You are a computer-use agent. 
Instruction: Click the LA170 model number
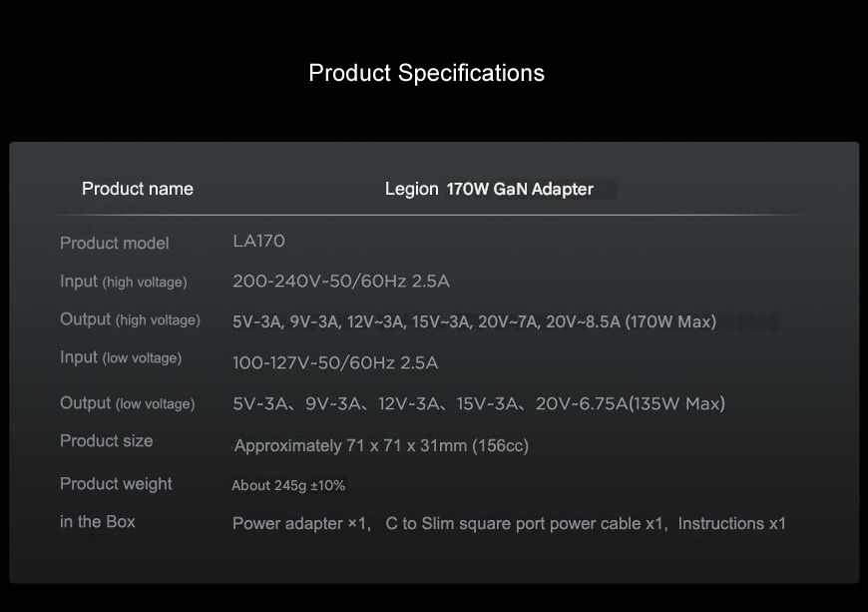258,242
